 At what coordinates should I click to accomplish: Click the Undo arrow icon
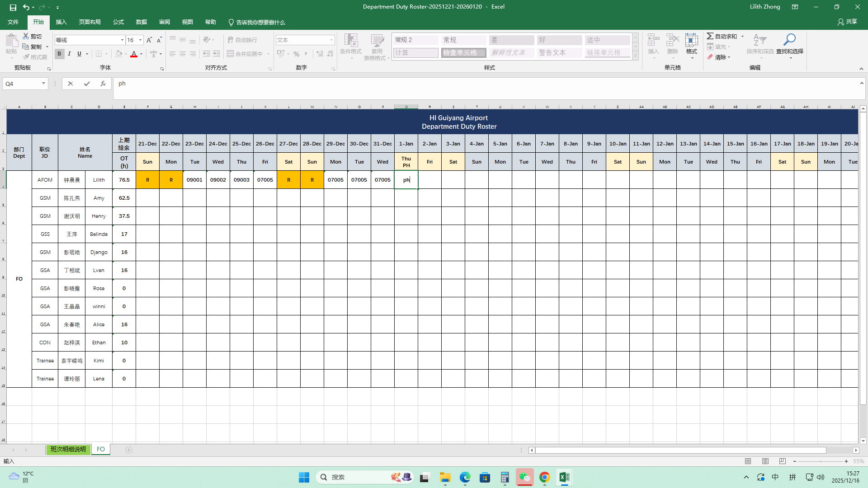(x=26, y=7)
